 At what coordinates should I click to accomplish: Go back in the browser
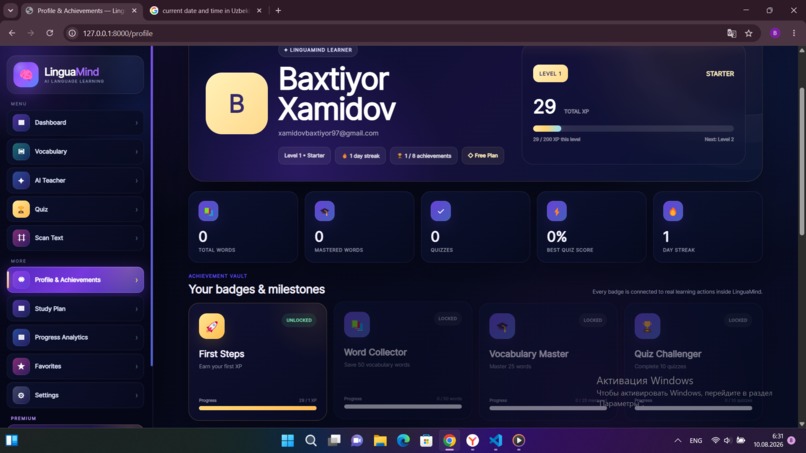point(12,33)
